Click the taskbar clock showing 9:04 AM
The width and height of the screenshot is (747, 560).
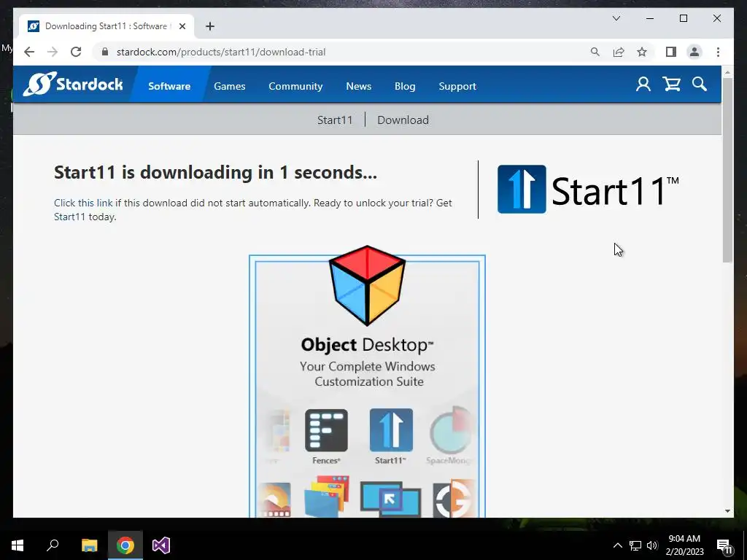click(684, 545)
